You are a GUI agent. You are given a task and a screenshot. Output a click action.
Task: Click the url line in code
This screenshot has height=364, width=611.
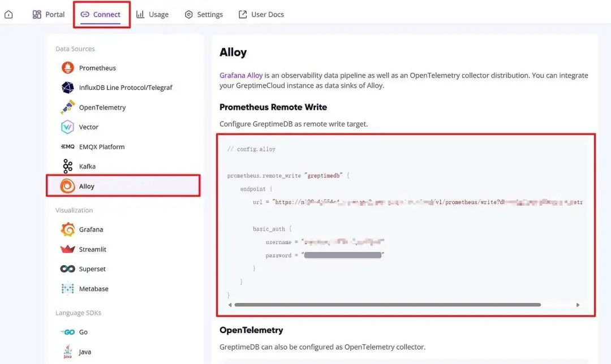click(418, 202)
